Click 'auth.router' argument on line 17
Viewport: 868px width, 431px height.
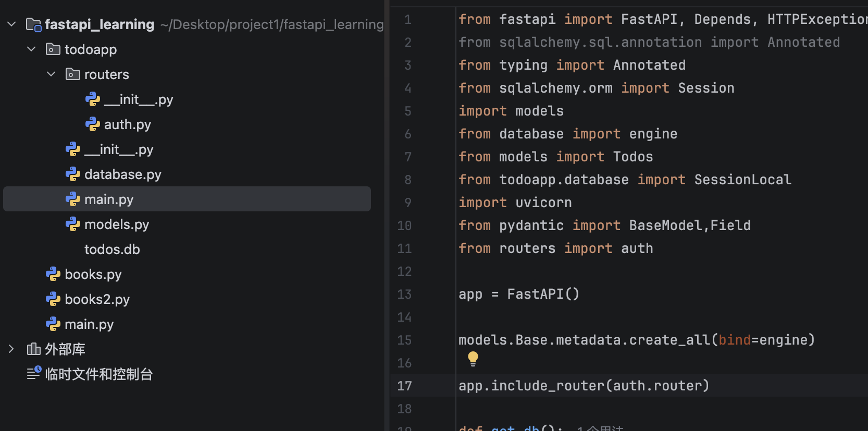click(657, 386)
